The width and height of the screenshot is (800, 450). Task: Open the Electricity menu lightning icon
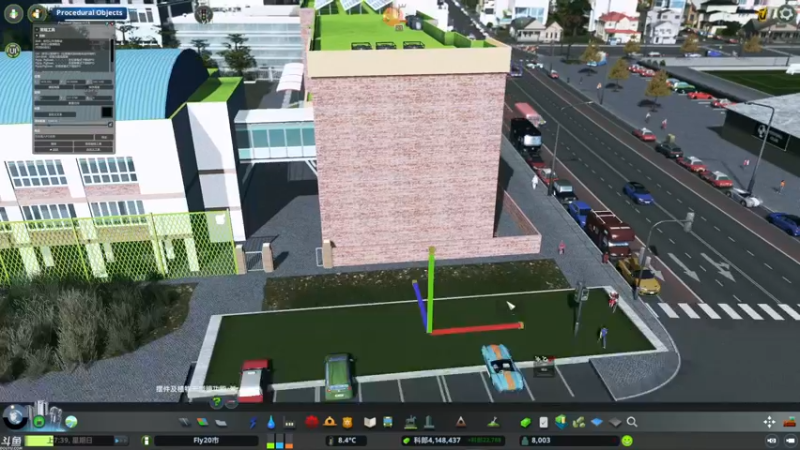click(x=253, y=422)
